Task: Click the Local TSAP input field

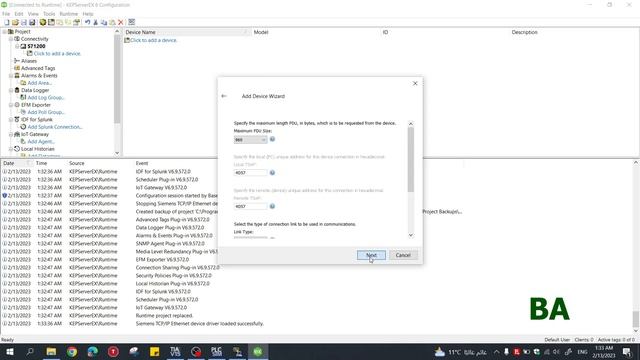Action: pos(250,173)
